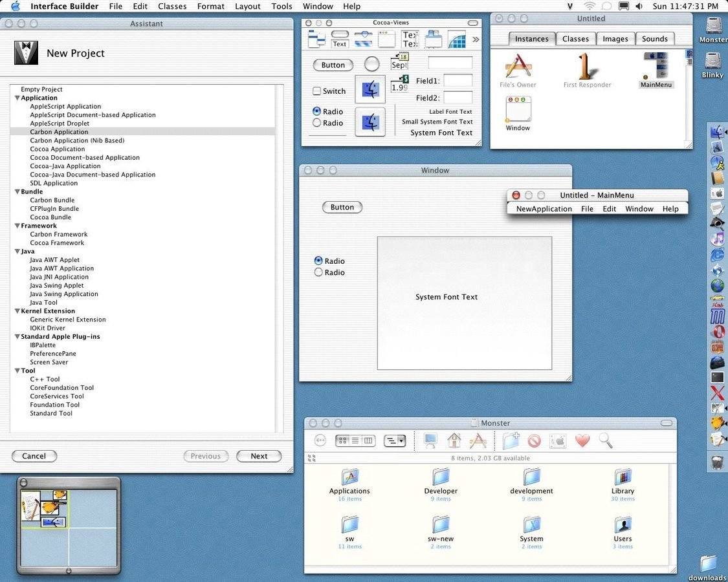
Task: Open NewApplication menu in MainMenu window
Action: coord(544,209)
